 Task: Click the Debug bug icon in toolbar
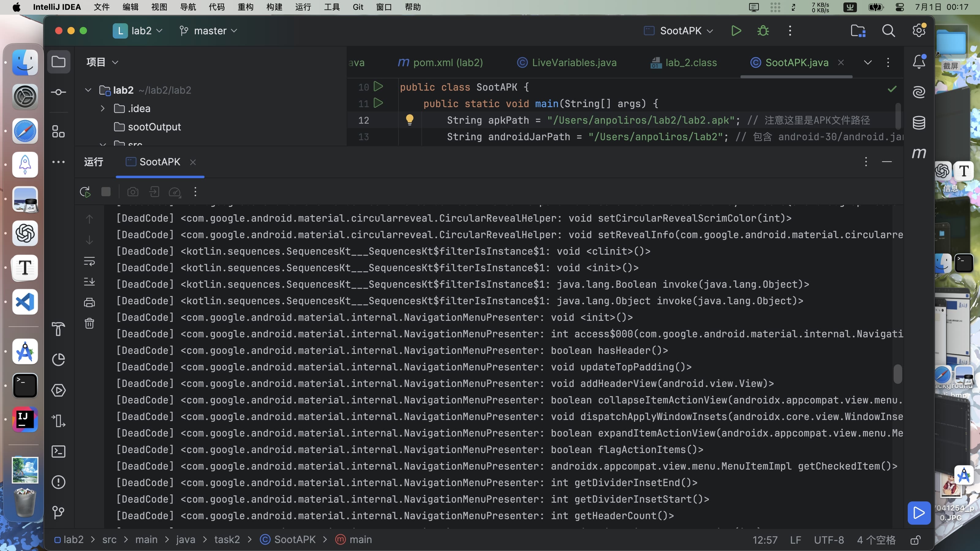763,31
